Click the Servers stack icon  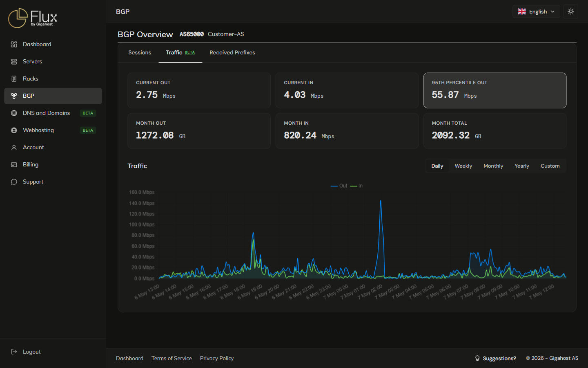click(x=14, y=61)
